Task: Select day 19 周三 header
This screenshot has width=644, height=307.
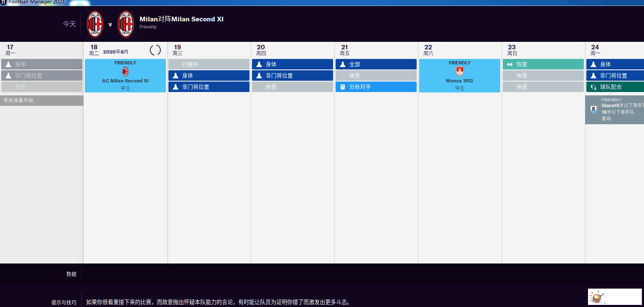Action: coord(178,50)
